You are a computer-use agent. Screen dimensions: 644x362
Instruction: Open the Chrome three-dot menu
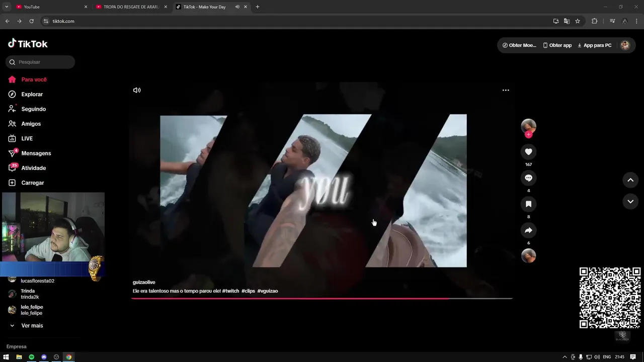point(637,21)
